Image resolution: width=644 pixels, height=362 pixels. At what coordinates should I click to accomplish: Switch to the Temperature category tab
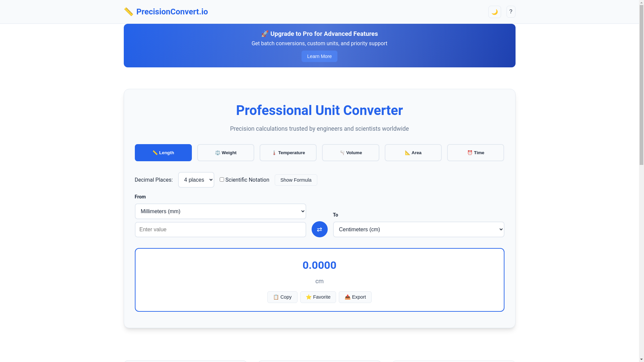[288, 153]
